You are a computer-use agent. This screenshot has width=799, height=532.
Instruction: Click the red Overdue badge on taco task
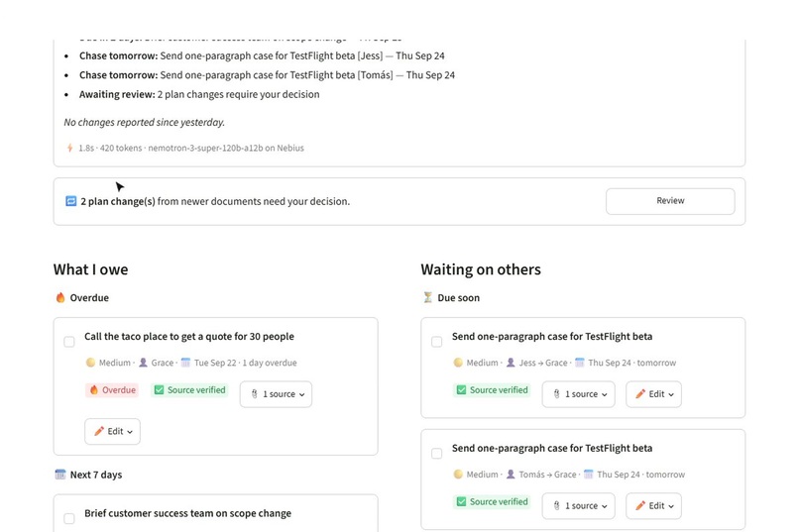(x=112, y=390)
